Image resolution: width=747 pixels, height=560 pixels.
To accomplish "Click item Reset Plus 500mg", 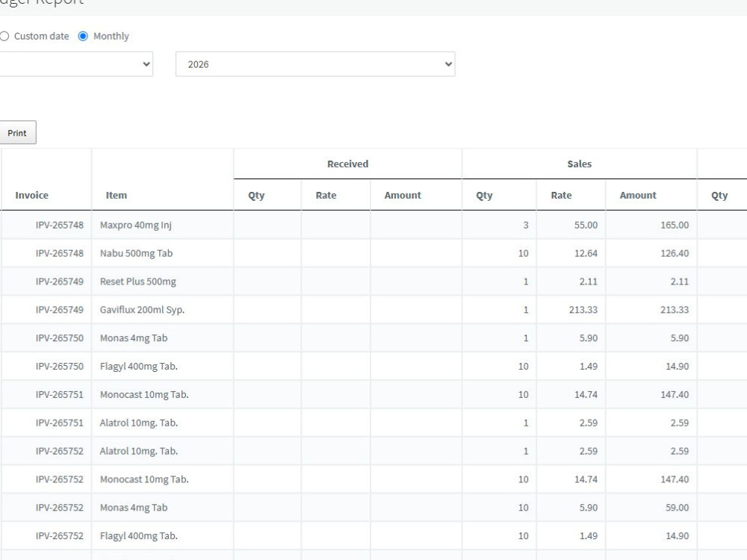I will coord(137,281).
